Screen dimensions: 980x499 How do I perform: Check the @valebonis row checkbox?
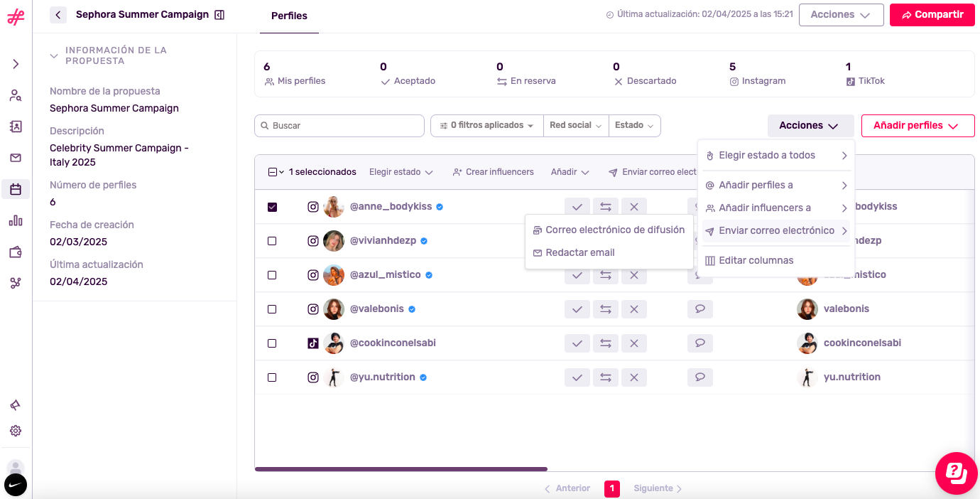point(272,309)
